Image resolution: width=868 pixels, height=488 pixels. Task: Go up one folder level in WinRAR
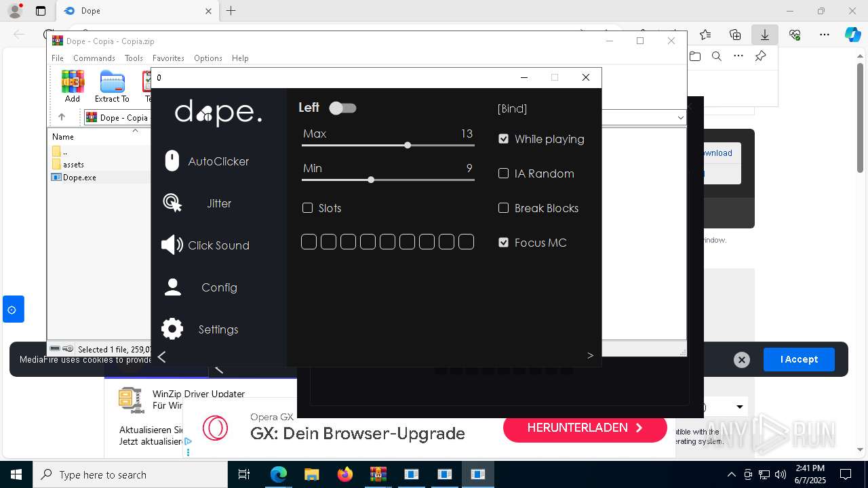pyautogui.click(x=61, y=117)
